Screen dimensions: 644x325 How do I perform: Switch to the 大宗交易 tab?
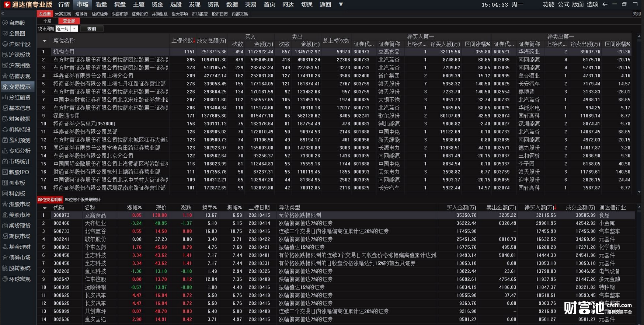click(x=63, y=14)
